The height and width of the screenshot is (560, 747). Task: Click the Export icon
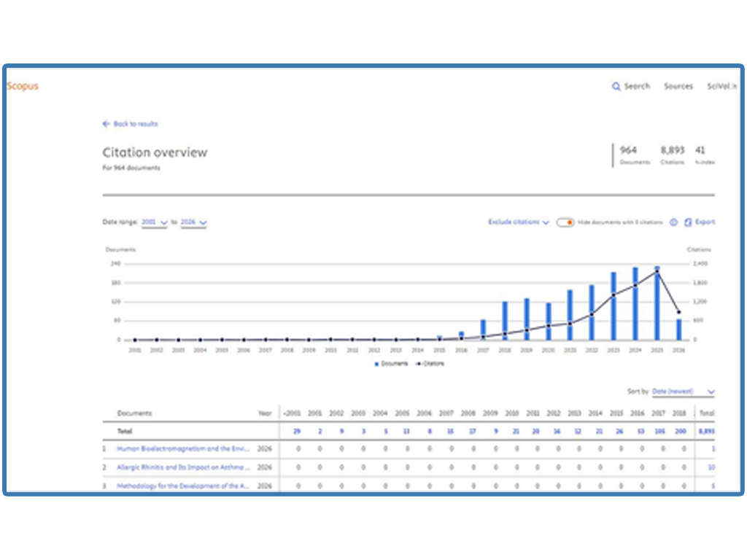688,222
